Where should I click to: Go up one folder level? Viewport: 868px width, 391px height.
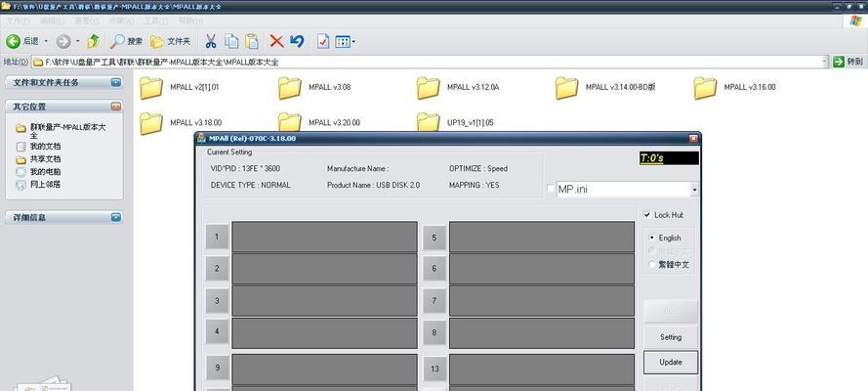click(94, 41)
